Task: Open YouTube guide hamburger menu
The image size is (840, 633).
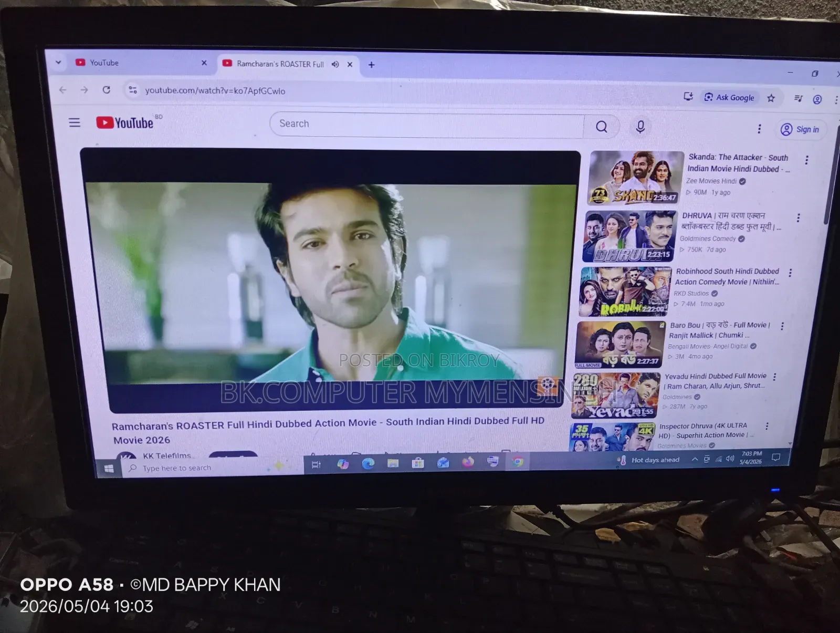Action: point(75,122)
